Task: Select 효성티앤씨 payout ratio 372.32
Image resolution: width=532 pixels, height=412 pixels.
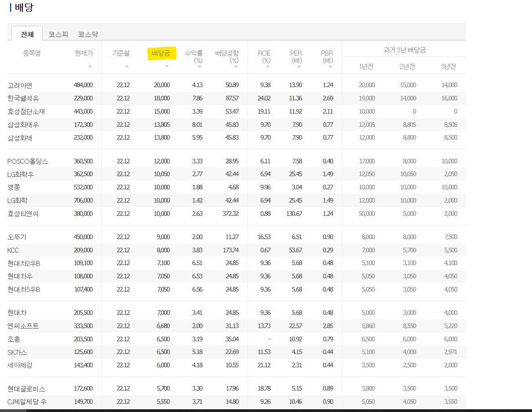Action: 231,214
